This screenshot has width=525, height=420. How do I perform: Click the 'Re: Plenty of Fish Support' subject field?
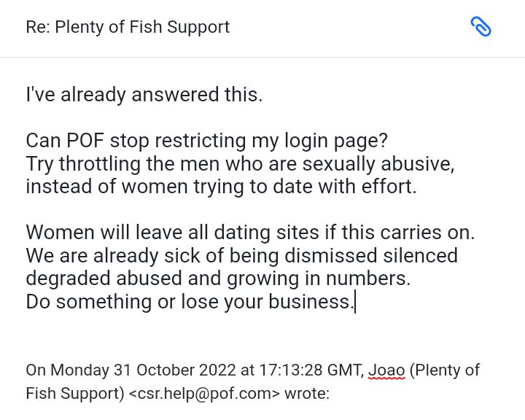pyautogui.click(x=128, y=27)
